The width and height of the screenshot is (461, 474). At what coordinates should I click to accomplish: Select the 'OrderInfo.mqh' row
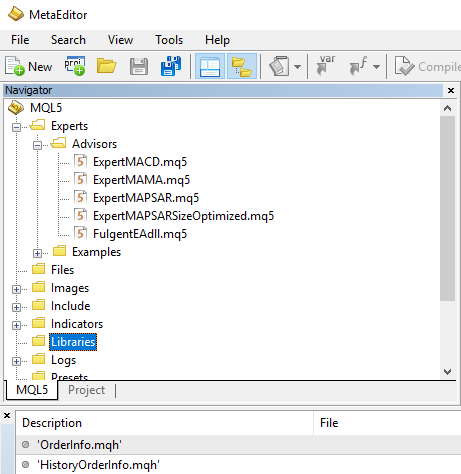click(x=238, y=445)
